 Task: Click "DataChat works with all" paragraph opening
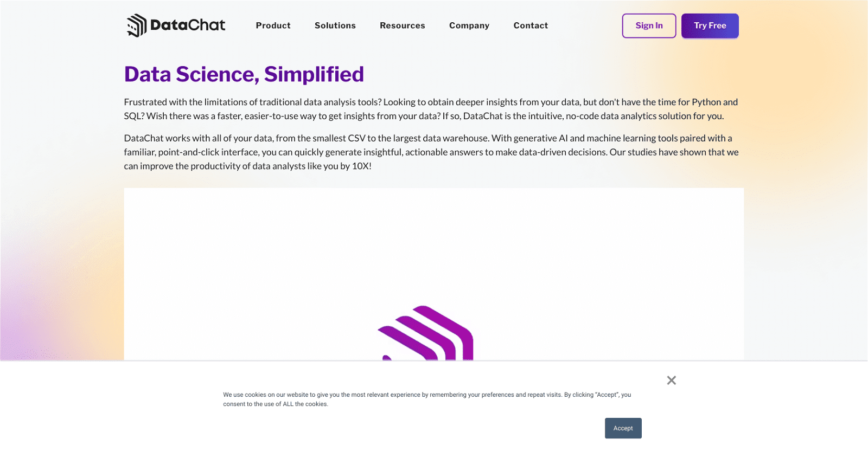point(172,138)
